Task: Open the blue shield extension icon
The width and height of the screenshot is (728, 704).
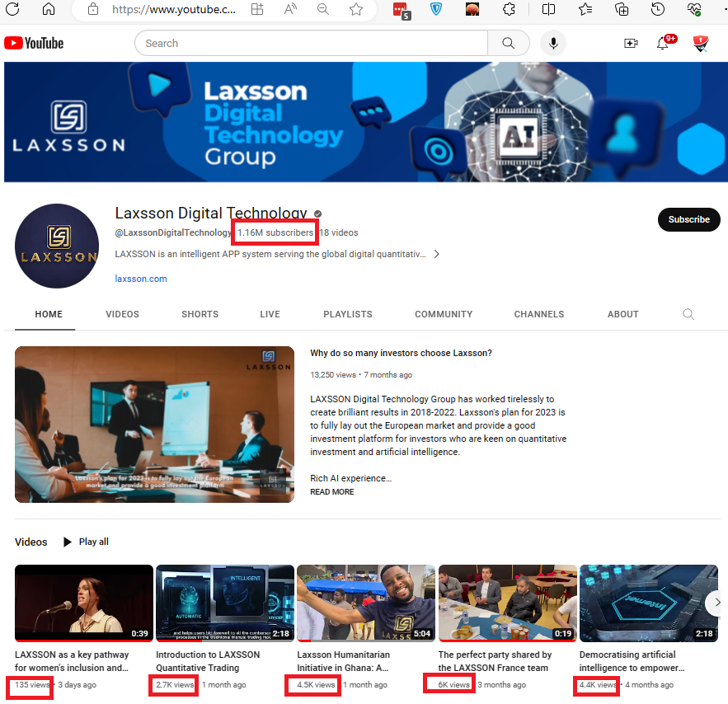Action: pyautogui.click(x=436, y=9)
